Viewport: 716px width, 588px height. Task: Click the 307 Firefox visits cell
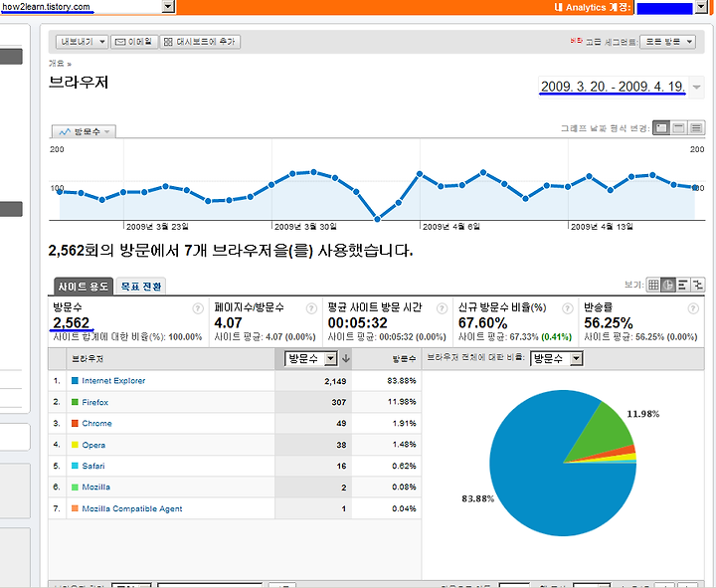coord(339,403)
